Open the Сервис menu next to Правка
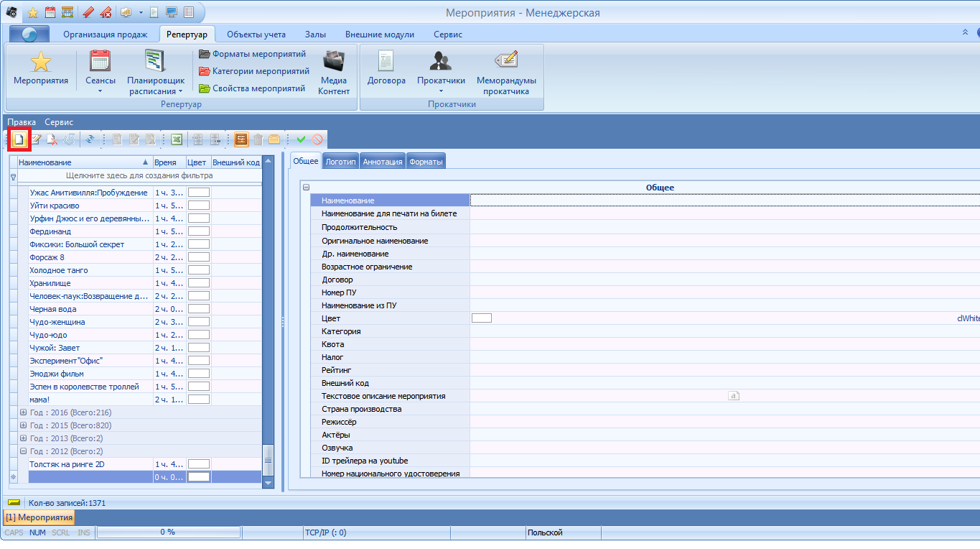Viewport: 980px width, 549px height. point(59,122)
